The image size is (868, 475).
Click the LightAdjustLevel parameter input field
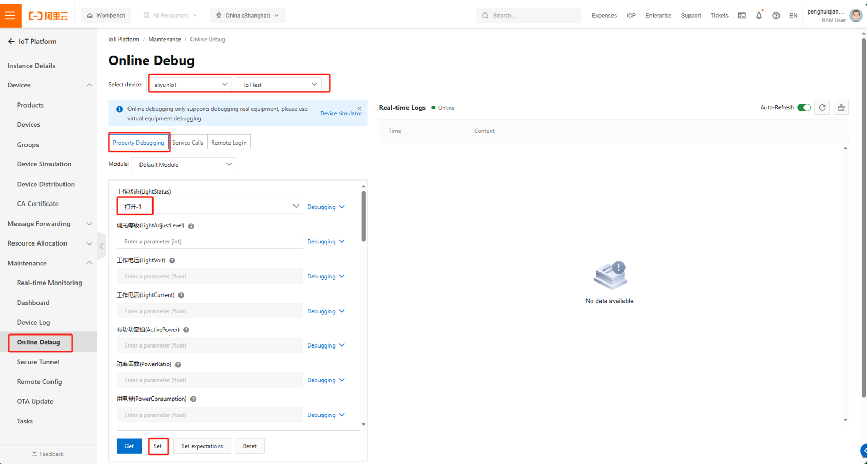[210, 242]
